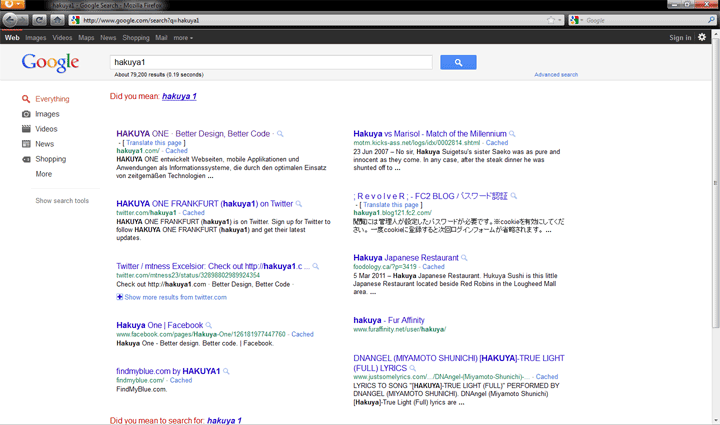Preview the Hakuya One Facebook result
720x425 pixels.
click(x=208, y=325)
